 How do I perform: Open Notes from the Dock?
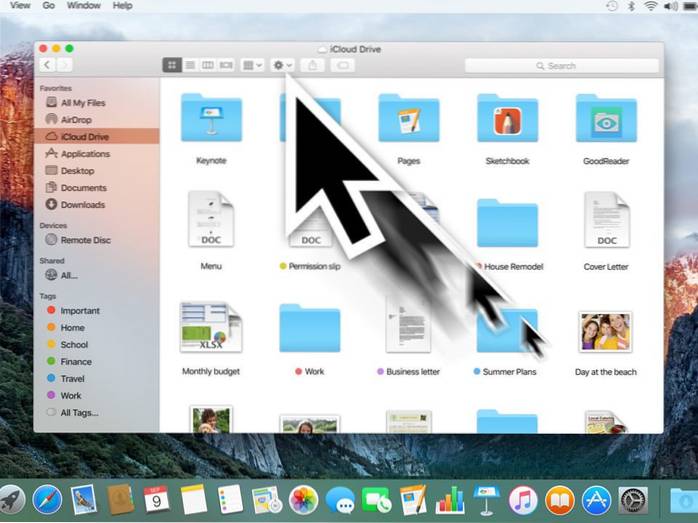(x=193, y=499)
